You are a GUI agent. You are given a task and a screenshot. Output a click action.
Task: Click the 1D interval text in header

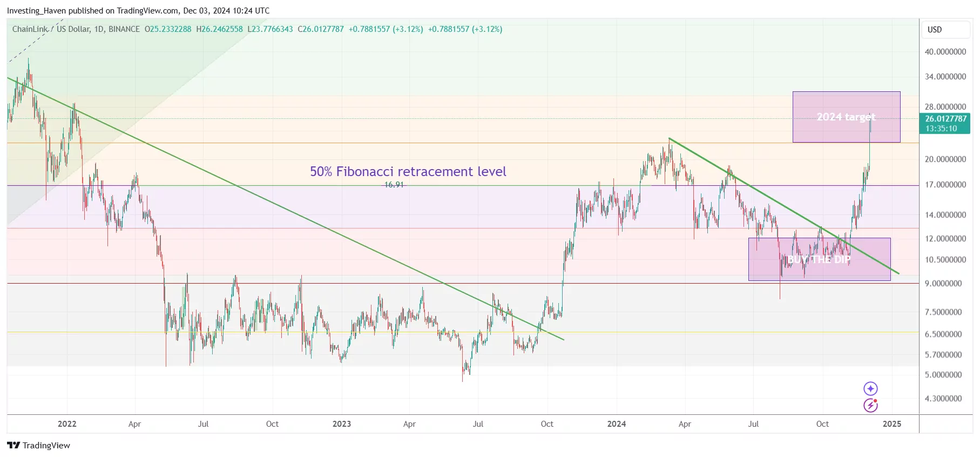[x=99, y=29]
